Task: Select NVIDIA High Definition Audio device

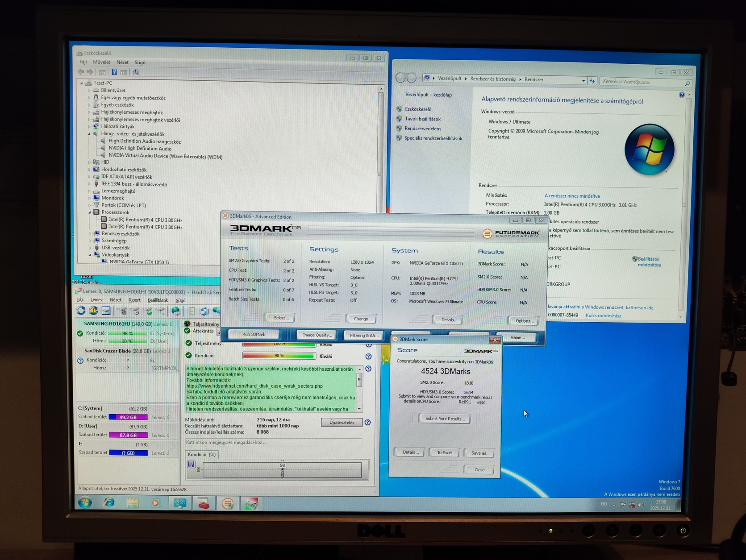Action: click(x=140, y=149)
